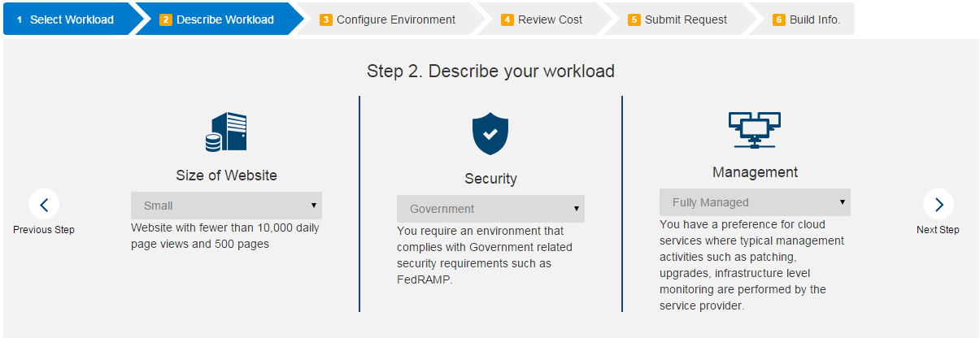The height and width of the screenshot is (338, 980).
Task: Click the Previous Step text label
Action: coord(44,230)
